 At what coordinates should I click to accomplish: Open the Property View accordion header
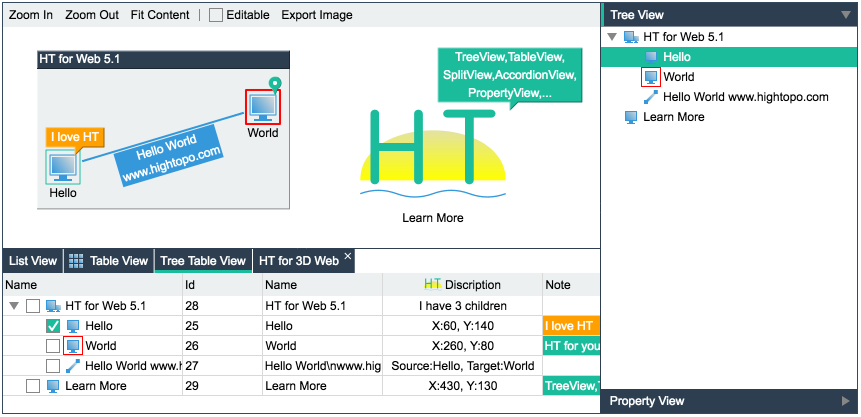729,401
